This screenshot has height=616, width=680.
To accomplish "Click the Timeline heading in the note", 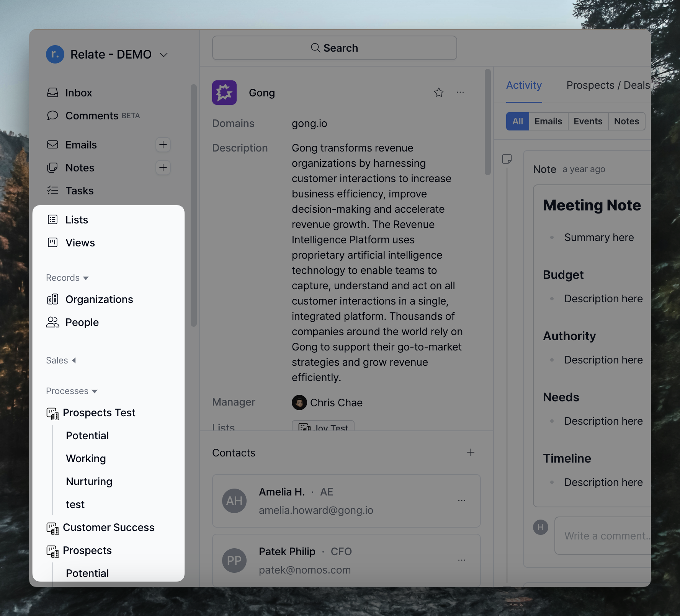I will pos(567,458).
